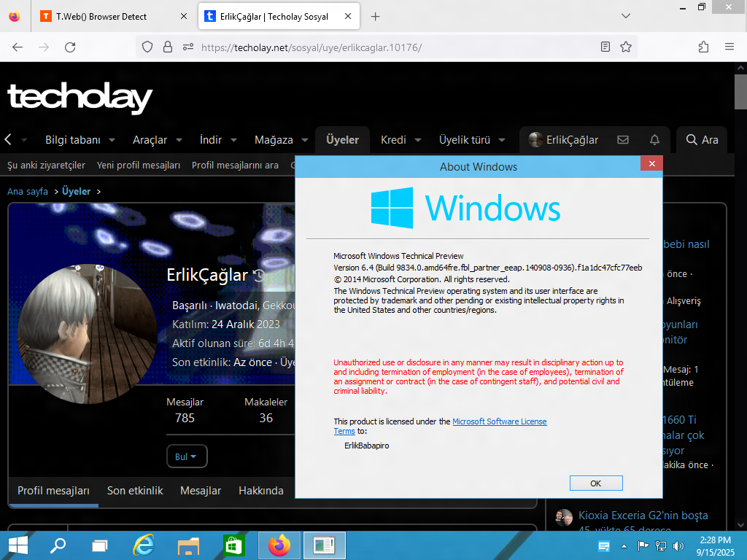Open the Kioxia Exceria G2'nin boşta thread link
The image size is (747, 560).
pyautogui.click(x=643, y=516)
